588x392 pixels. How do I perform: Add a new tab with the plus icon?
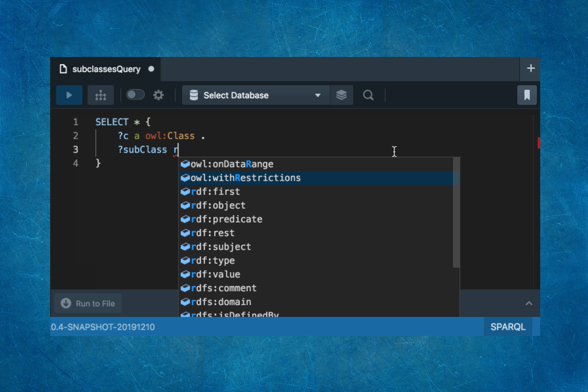pos(531,68)
